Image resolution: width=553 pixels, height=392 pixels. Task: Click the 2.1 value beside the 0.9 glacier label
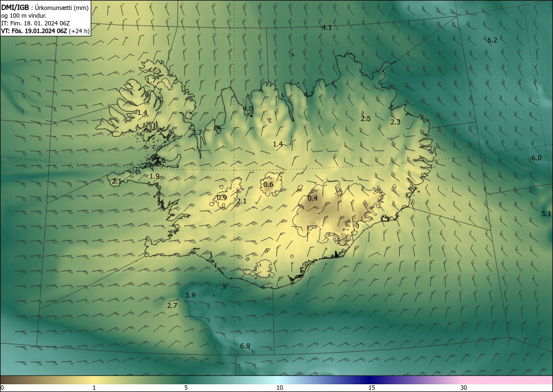click(242, 201)
